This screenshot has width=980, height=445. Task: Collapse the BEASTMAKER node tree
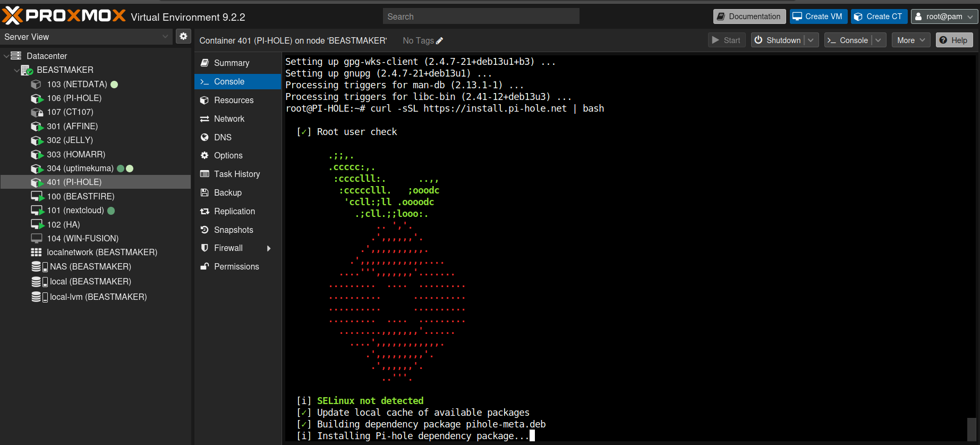pos(16,70)
